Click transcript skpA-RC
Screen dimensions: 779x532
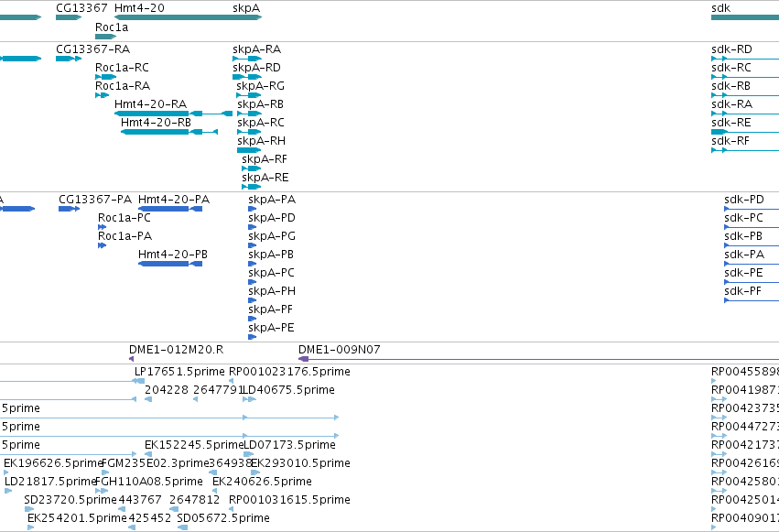click(261, 123)
